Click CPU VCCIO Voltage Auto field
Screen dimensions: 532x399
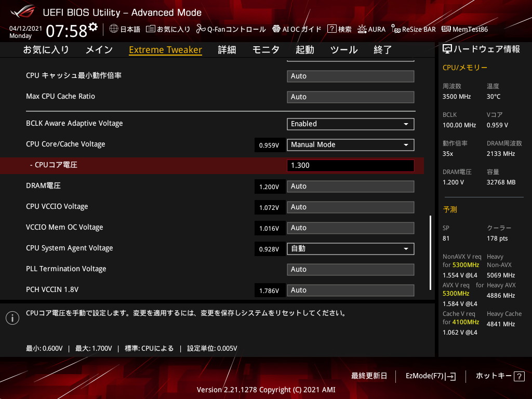pos(351,207)
